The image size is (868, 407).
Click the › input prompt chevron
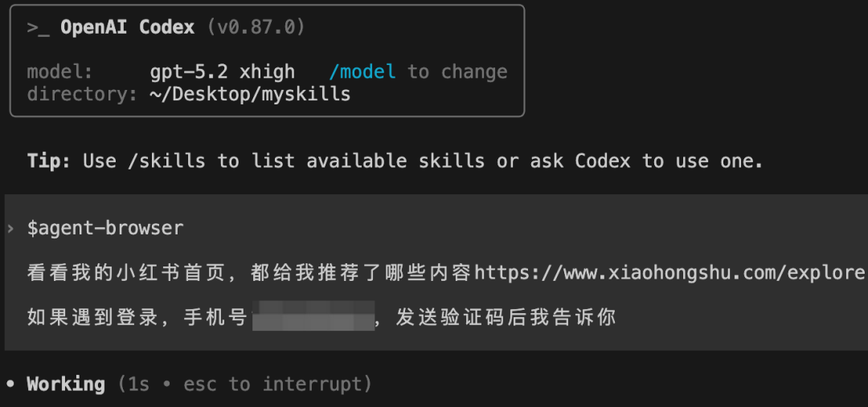click(10, 229)
